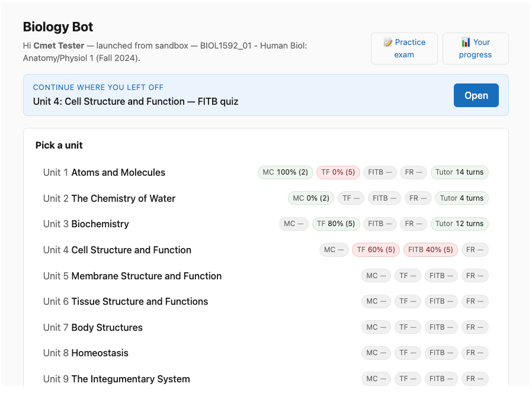
Task: Click the Your progress bar-chart icon
Action: pyautogui.click(x=466, y=42)
